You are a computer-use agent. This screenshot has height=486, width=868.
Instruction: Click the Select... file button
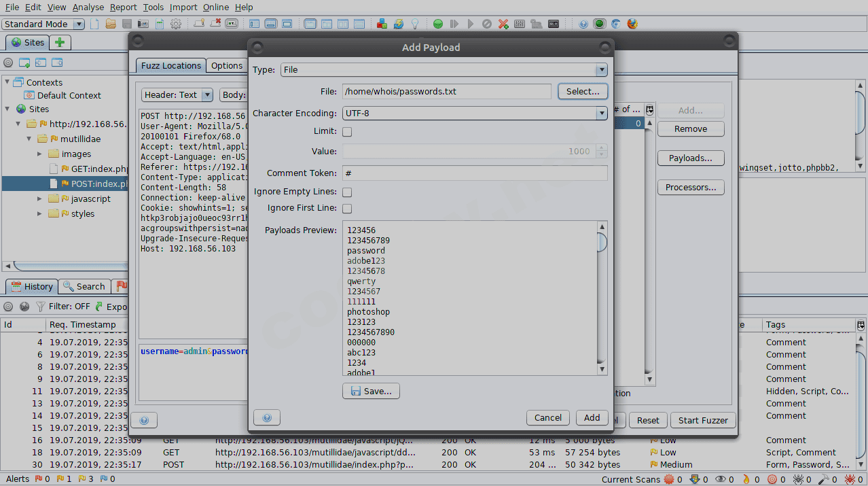pyautogui.click(x=582, y=91)
